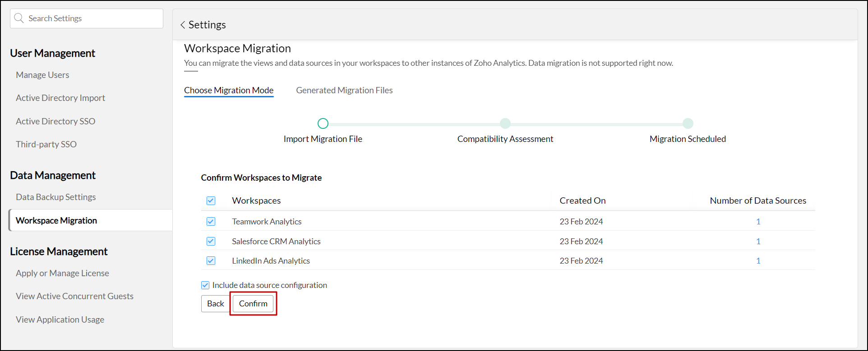The height and width of the screenshot is (351, 868).
Task: Toggle the select-all Workspaces checkbox
Action: (x=211, y=201)
